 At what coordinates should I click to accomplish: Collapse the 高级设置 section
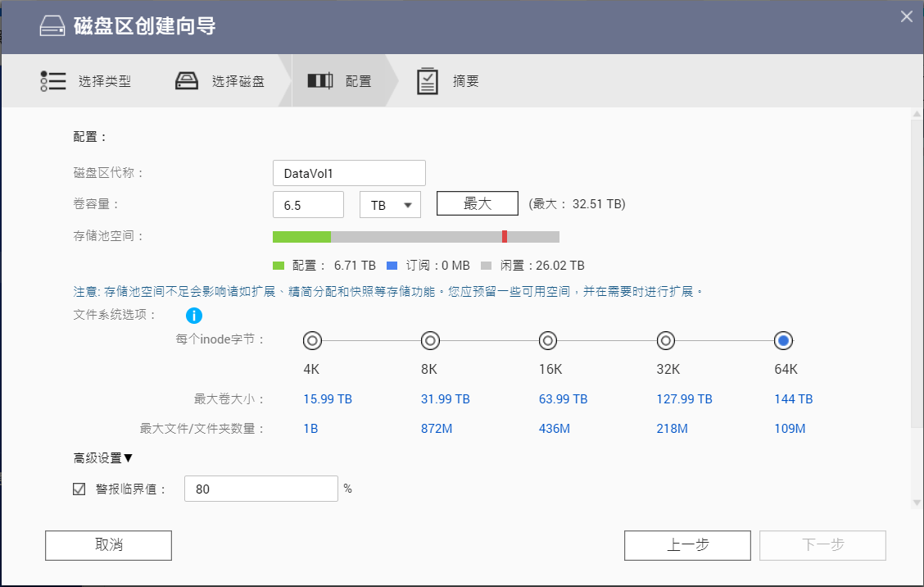pos(102,457)
